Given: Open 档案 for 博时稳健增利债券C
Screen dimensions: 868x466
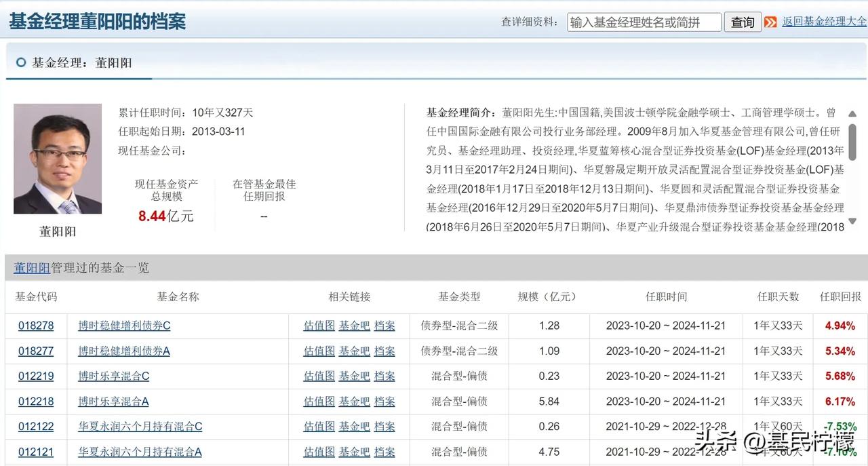Looking at the screenshot, I should coord(384,326).
